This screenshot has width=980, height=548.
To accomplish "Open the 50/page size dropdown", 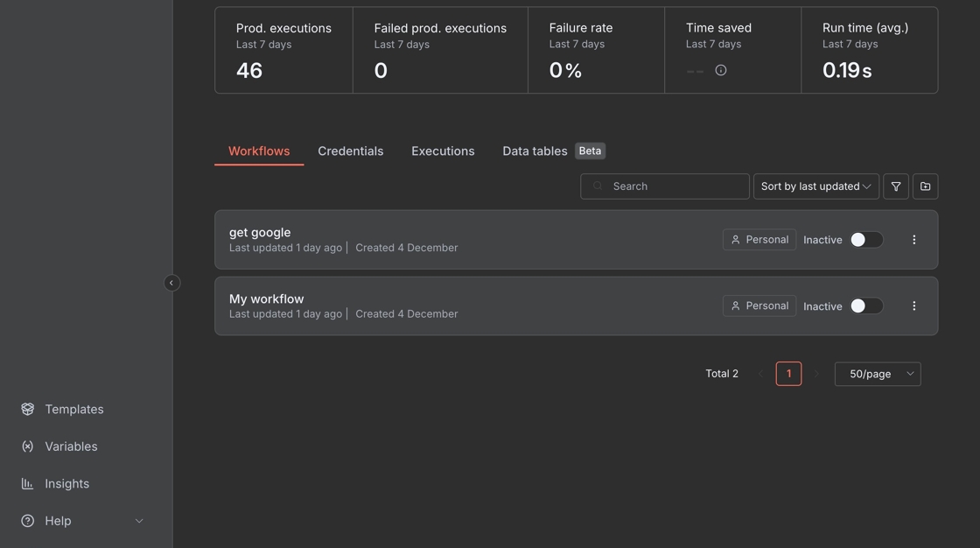I will pyautogui.click(x=877, y=375).
